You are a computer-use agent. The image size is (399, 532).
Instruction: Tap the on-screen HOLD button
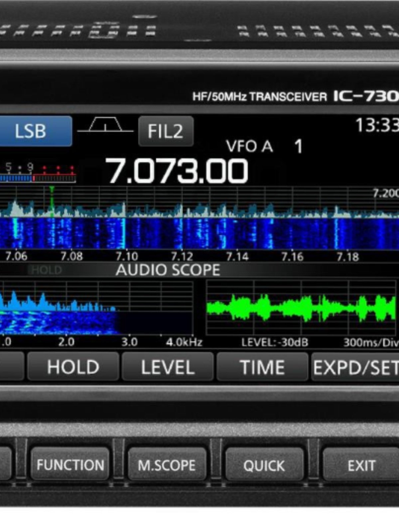point(73,367)
